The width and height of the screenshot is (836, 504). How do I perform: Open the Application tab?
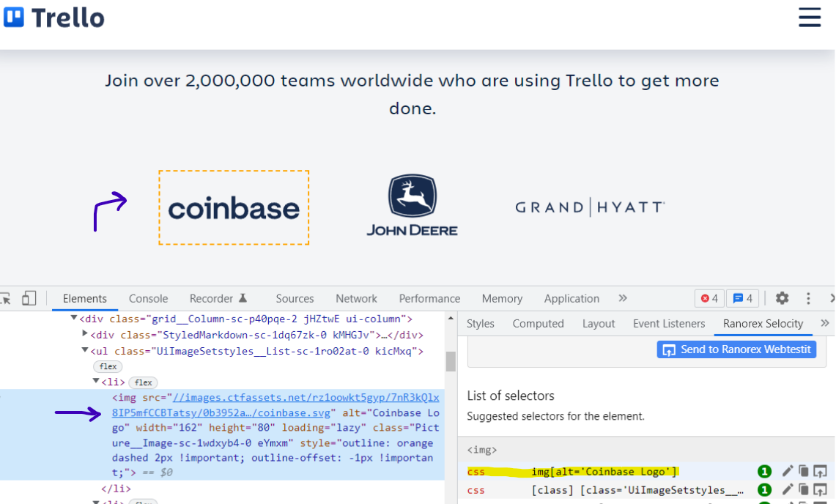coord(571,299)
